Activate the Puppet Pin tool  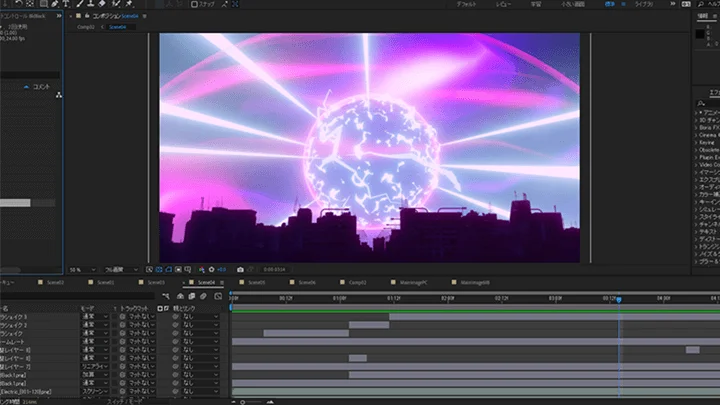(129, 4)
